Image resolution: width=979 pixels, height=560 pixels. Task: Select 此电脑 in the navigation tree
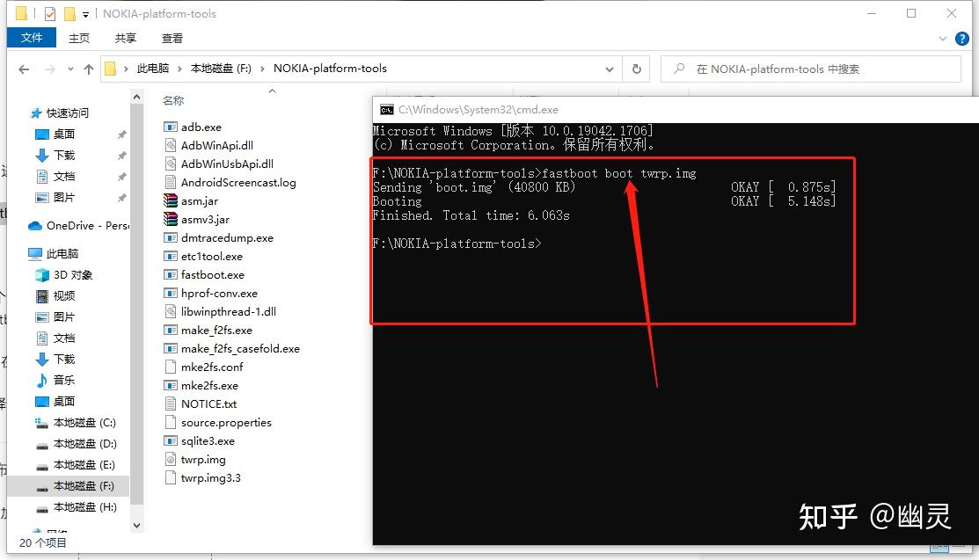(x=62, y=253)
